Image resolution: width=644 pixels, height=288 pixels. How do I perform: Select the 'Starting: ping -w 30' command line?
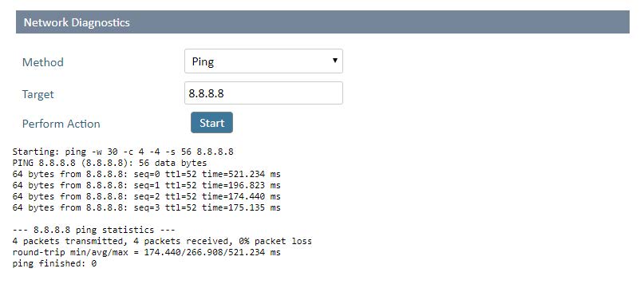point(123,152)
